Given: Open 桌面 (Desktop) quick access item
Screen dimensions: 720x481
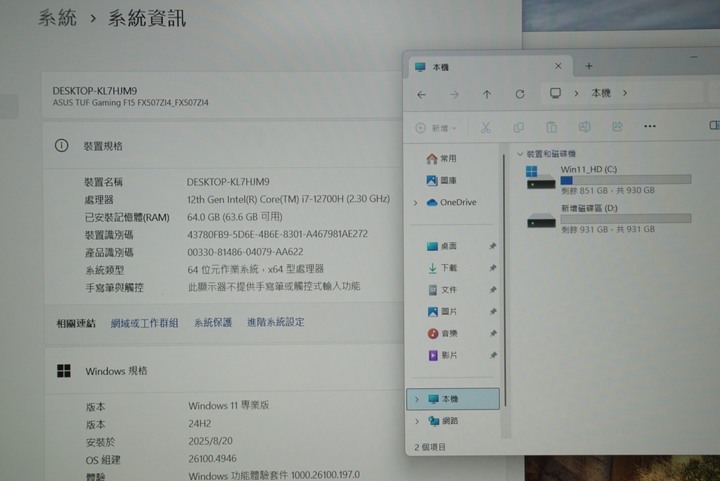Looking at the screenshot, I should pos(441,246).
